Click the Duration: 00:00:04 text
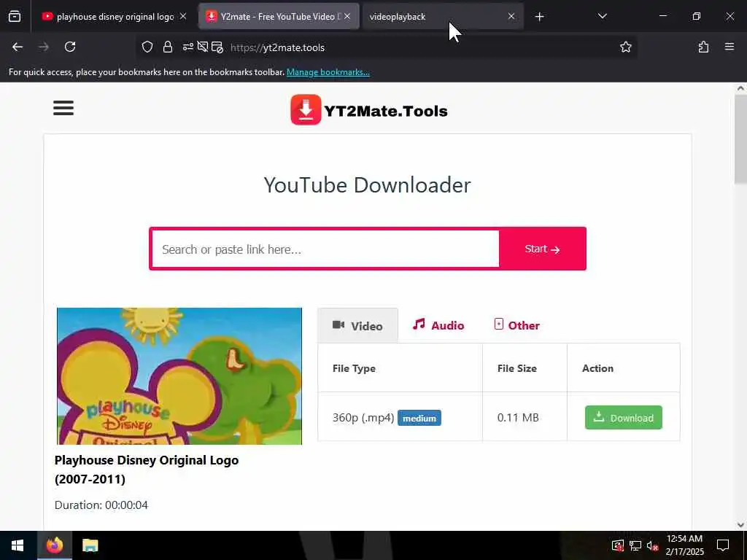The height and width of the screenshot is (560, 747). 101,505
